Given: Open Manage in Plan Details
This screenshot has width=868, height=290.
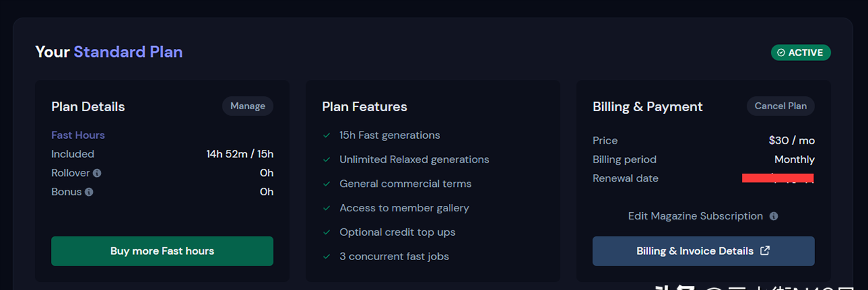Looking at the screenshot, I should click(248, 106).
